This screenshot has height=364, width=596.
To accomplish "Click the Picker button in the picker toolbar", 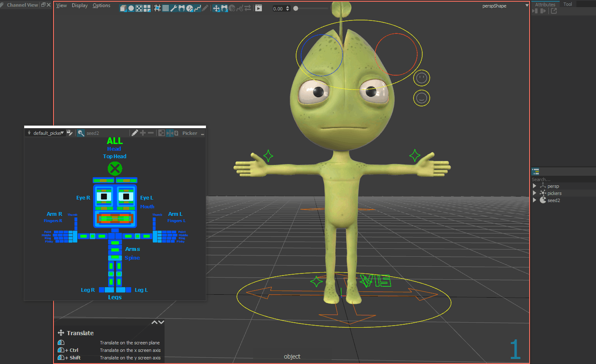I will [x=189, y=133].
